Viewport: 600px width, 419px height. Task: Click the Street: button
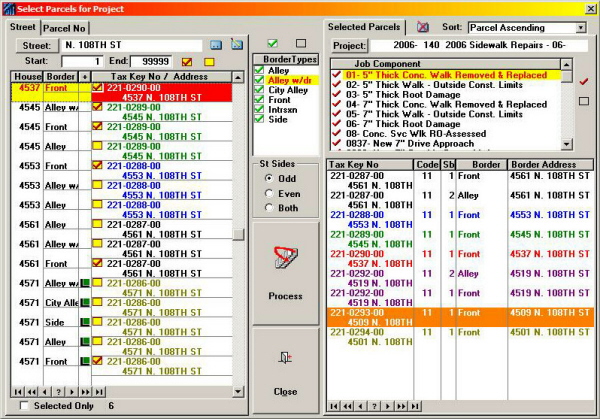click(x=37, y=46)
